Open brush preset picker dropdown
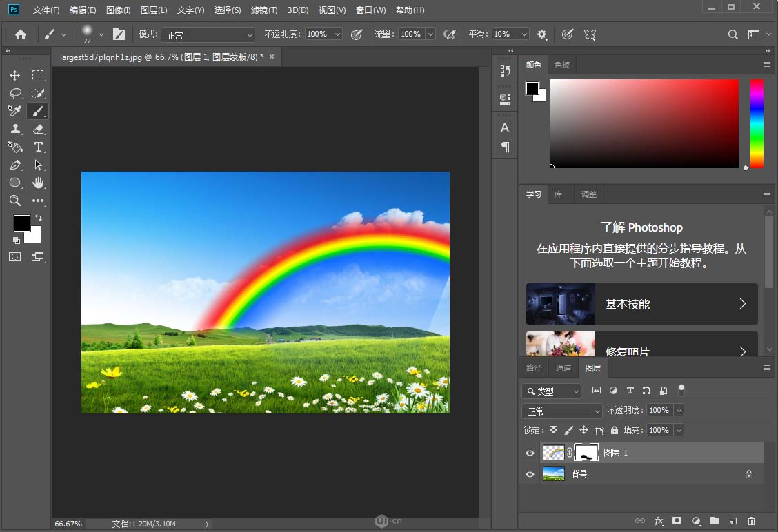Viewport: 778px width, 532px height. coord(101,34)
